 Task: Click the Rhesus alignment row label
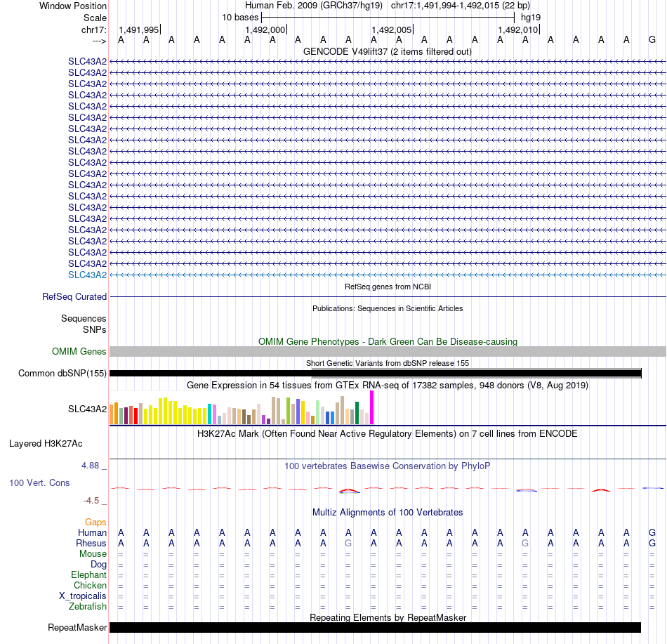click(x=91, y=543)
